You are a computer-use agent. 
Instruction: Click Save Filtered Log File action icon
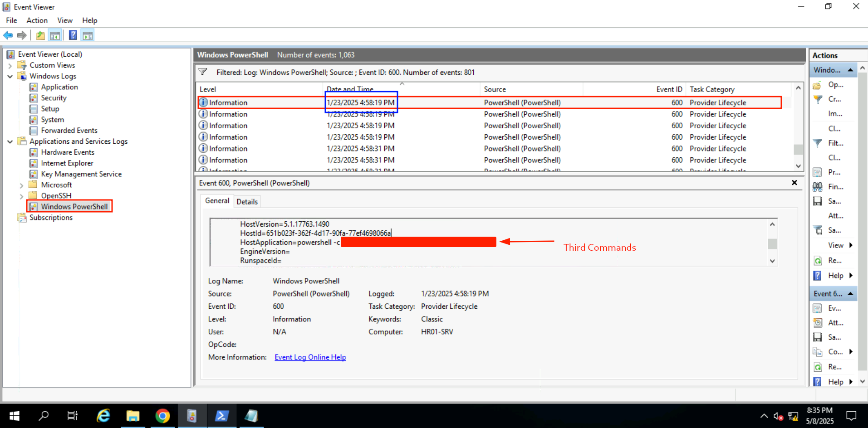817,201
